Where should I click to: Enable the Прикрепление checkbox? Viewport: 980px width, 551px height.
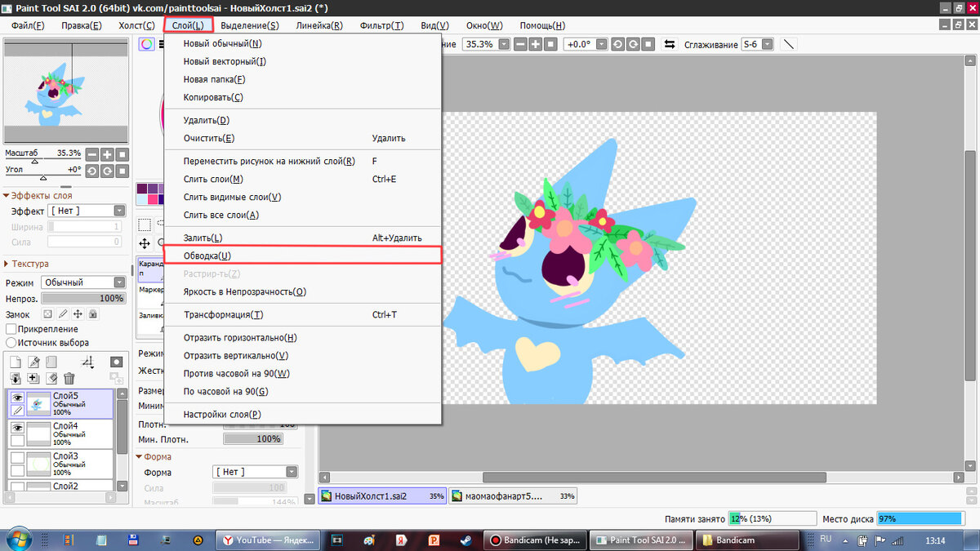pos(11,328)
